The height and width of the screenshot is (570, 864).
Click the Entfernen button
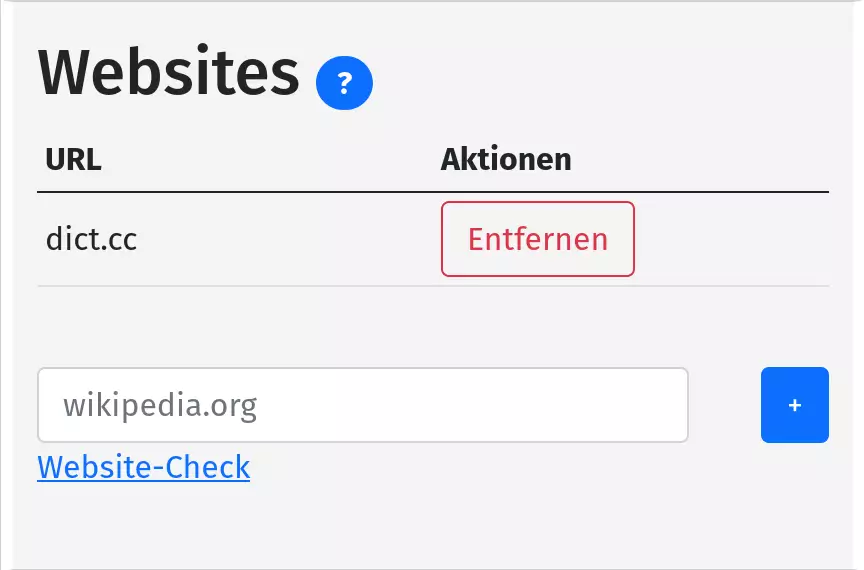tap(537, 239)
